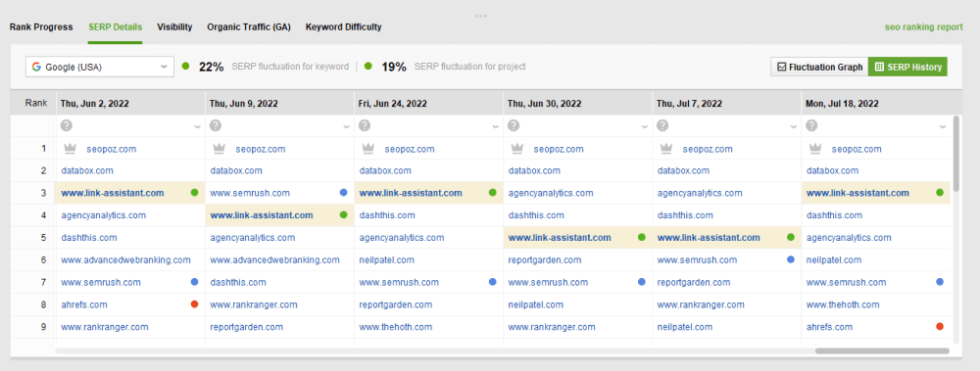980x371 pixels.
Task: Switch to SERP History view
Action: (x=907, y=67)
